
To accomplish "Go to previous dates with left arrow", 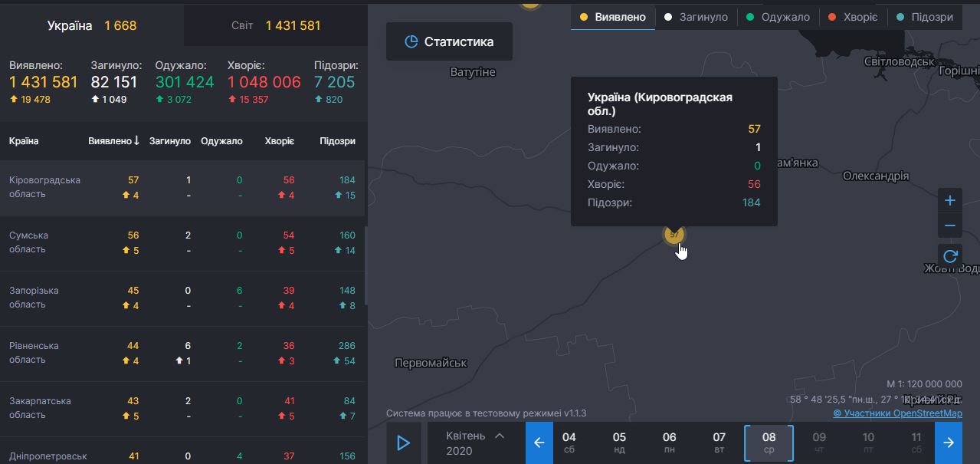I will click(x=539, y=443).
